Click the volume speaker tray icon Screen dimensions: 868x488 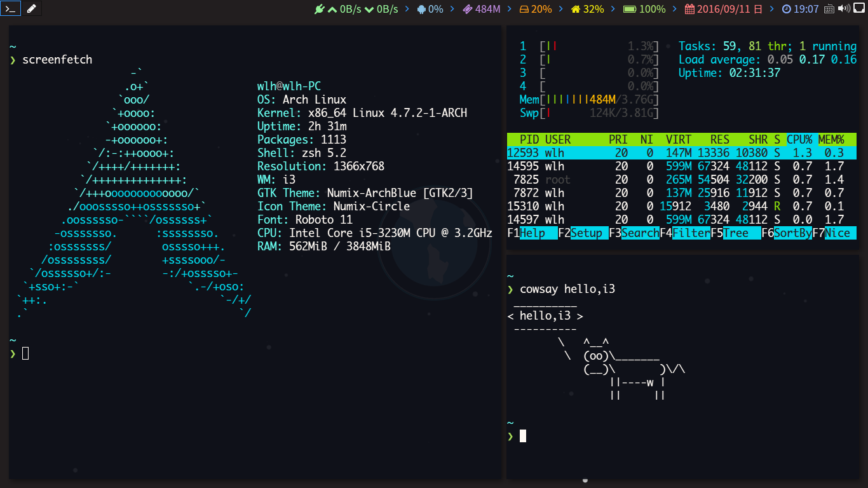[x=844, y=8]
